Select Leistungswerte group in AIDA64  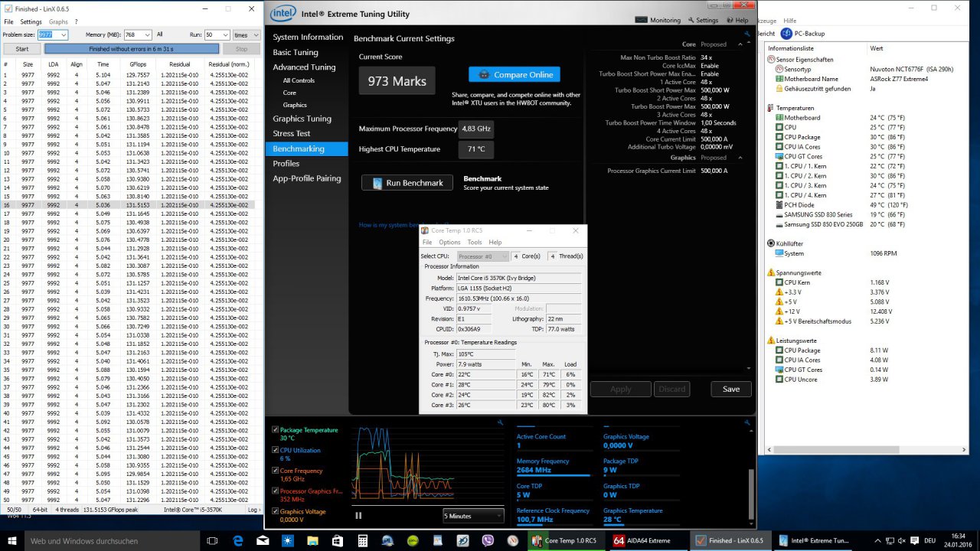pos(792,341)
